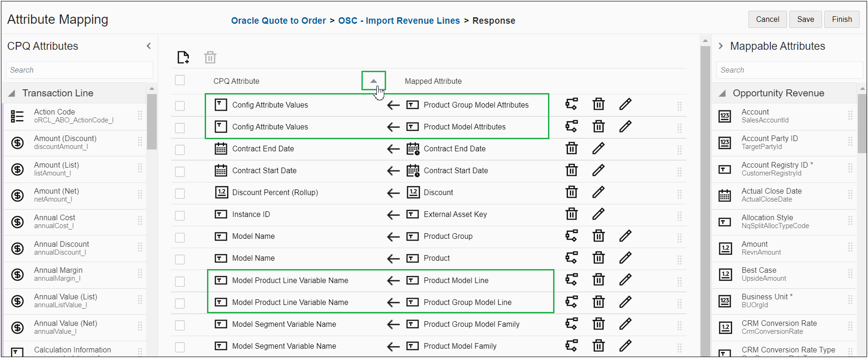Screen dimensions: 868x358
Task: Open conversion icon for Product Group row
Action: (x=571, y=236)
